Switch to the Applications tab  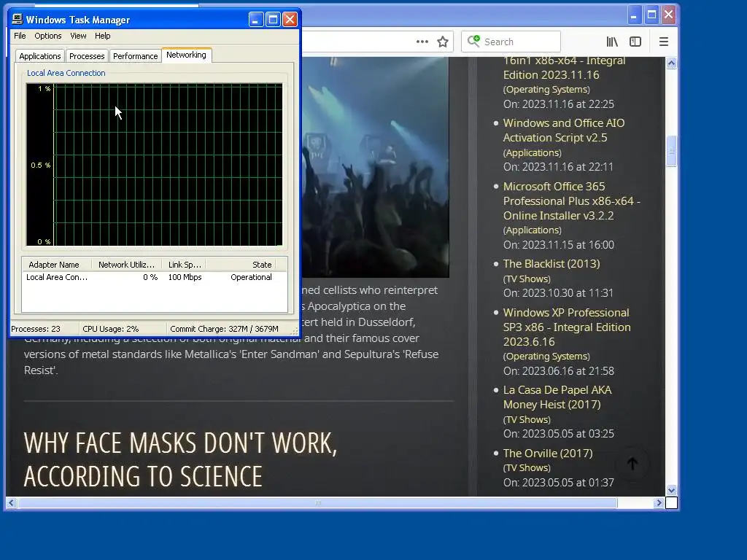pos(40,56)
